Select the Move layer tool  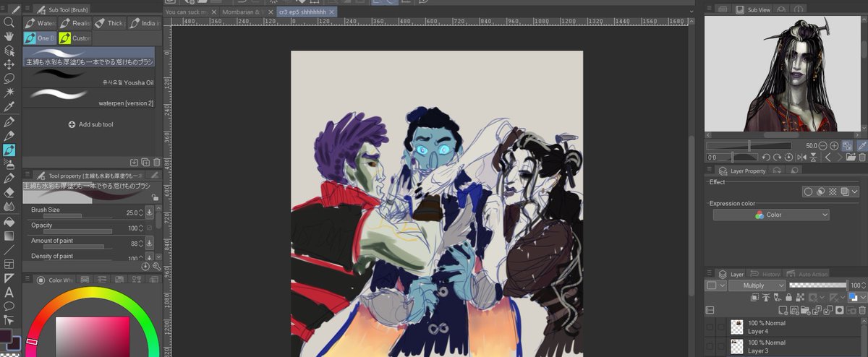9,64
